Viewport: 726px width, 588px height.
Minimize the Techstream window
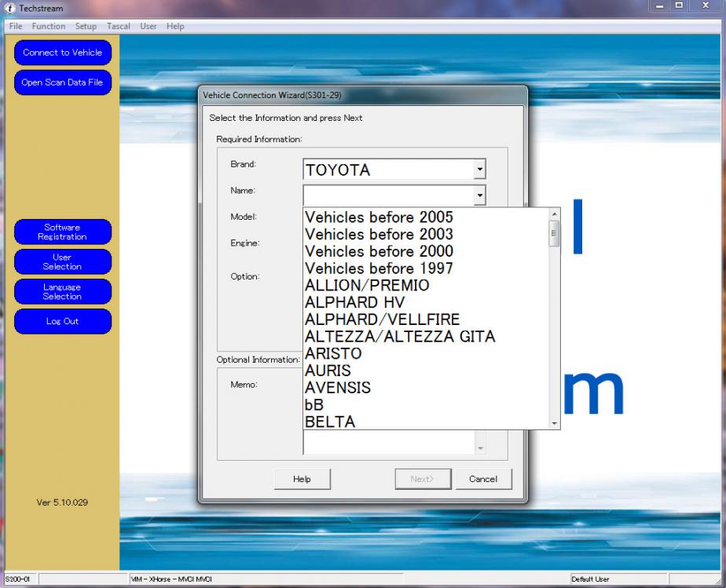click(x=660, y=5)
